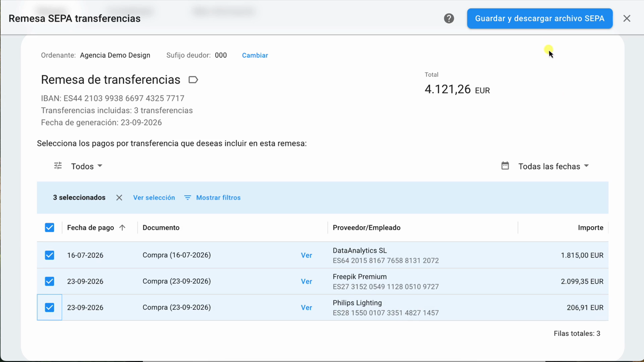Click the Cambiar link
The width and height of the screenshot is (644, 362).
click(255, 55)
